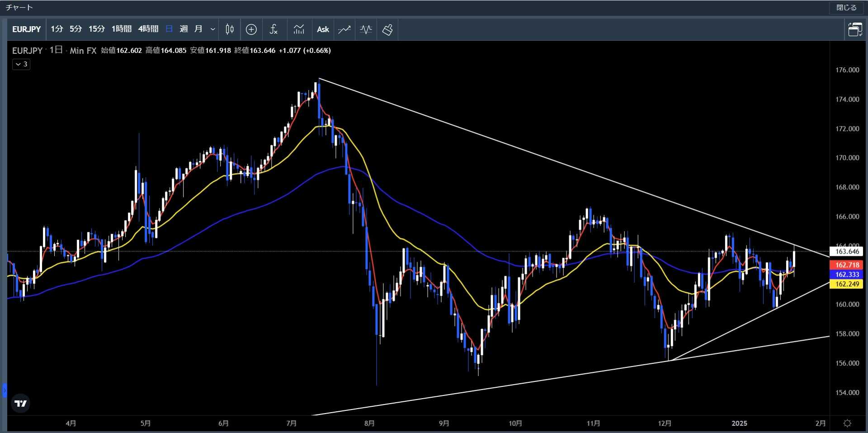Click the blue moving average label 162.333
Image resolution: width=868 pixels, height=433 pixels.
847,274
